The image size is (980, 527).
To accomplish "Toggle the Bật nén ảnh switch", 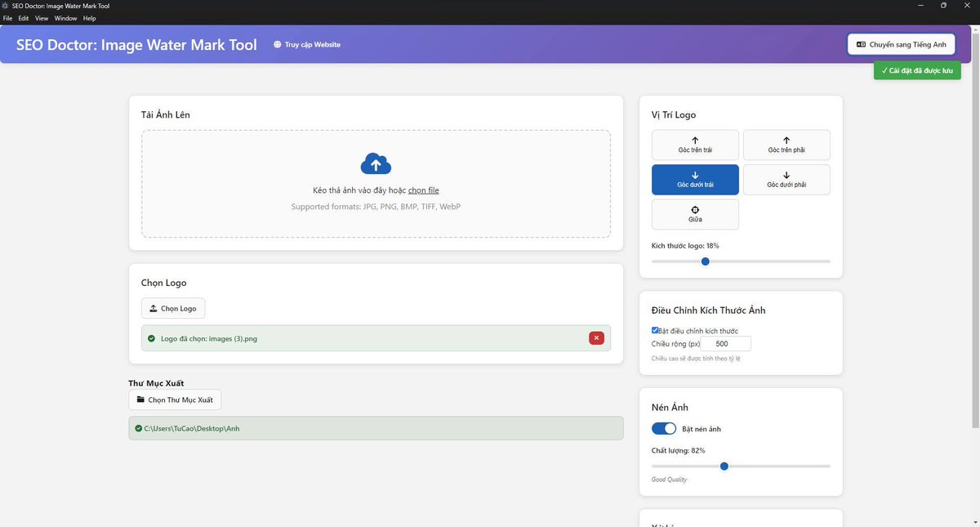I will tap(664, 428).
